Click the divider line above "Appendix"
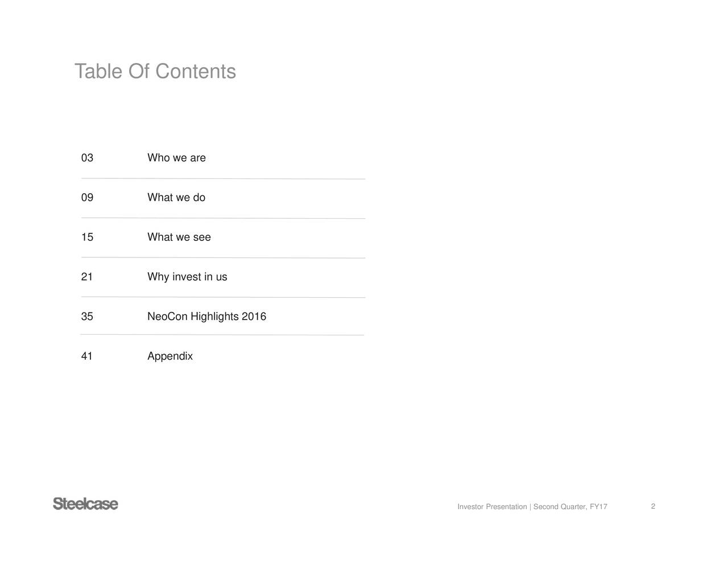The width and height of the screenshot is (728, 562). (x=223, y=335)
